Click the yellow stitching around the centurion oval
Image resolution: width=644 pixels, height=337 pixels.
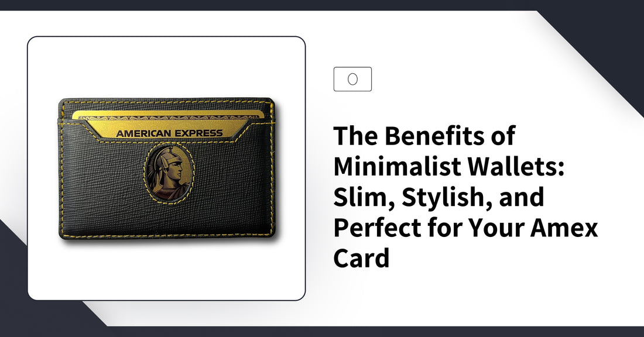point(169,173)
